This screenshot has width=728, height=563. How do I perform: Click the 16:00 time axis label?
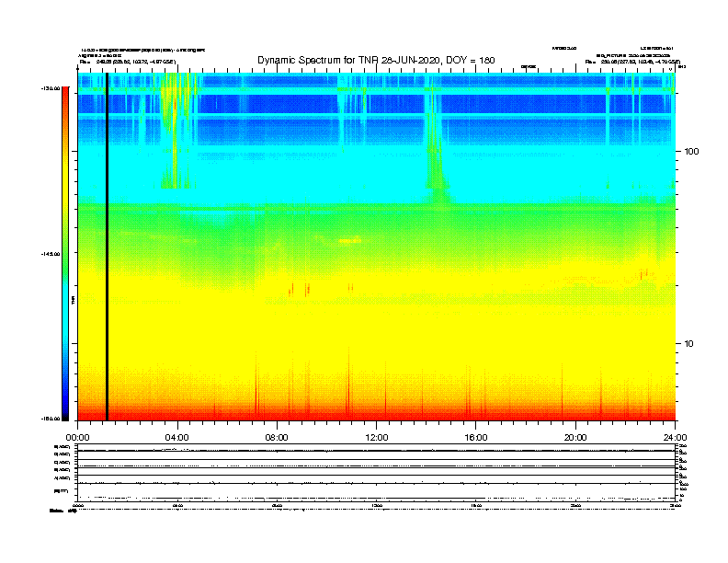(476, 438)
